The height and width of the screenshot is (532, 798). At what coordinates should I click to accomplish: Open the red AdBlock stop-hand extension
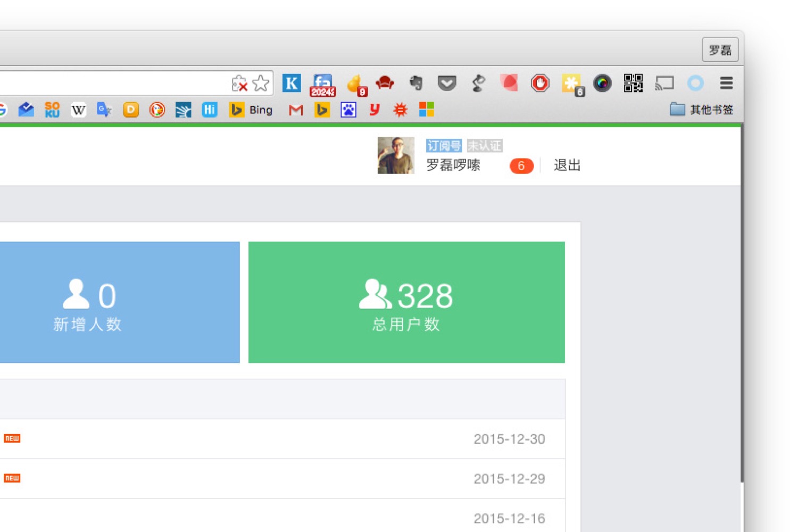pyautogui.click(x=540, y=83)
